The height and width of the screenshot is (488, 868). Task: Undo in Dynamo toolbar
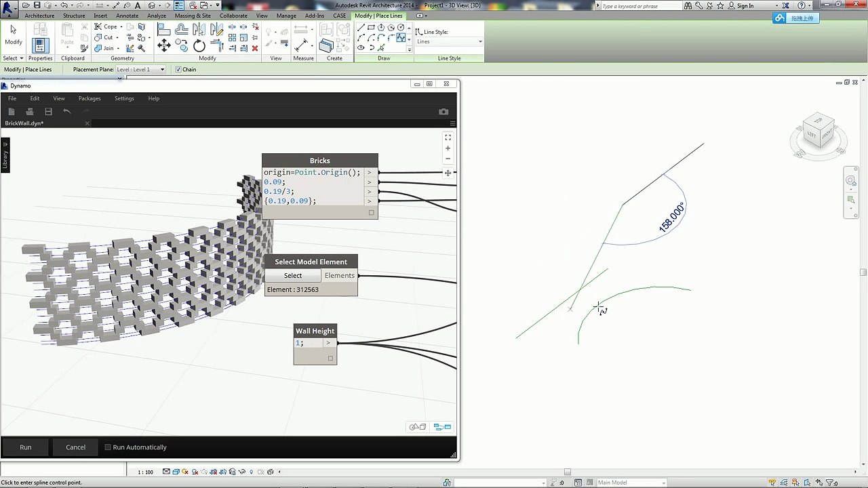click(66, 111)
